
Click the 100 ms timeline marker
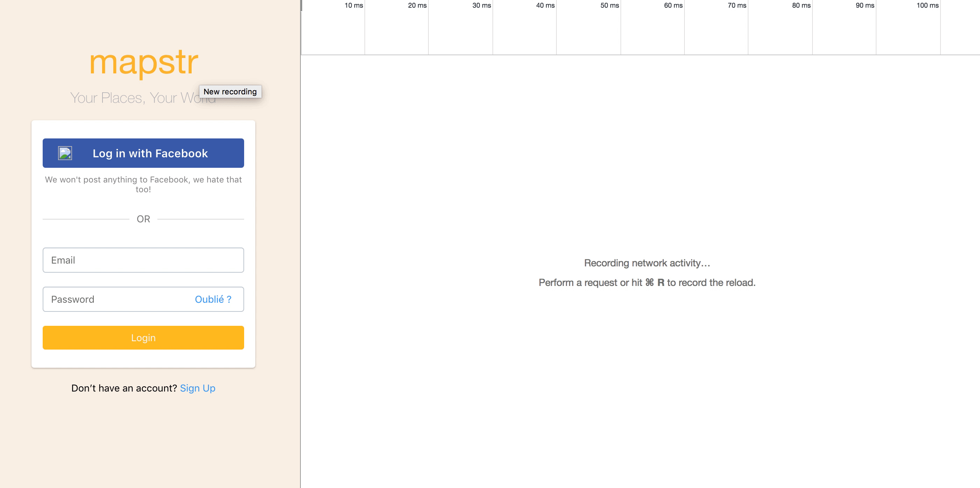927,5
